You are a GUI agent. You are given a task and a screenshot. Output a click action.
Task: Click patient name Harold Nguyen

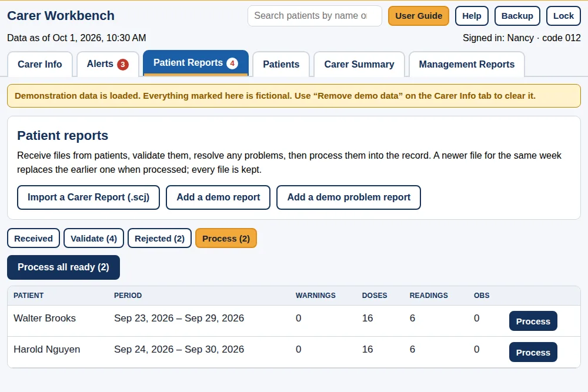(47, 349)
